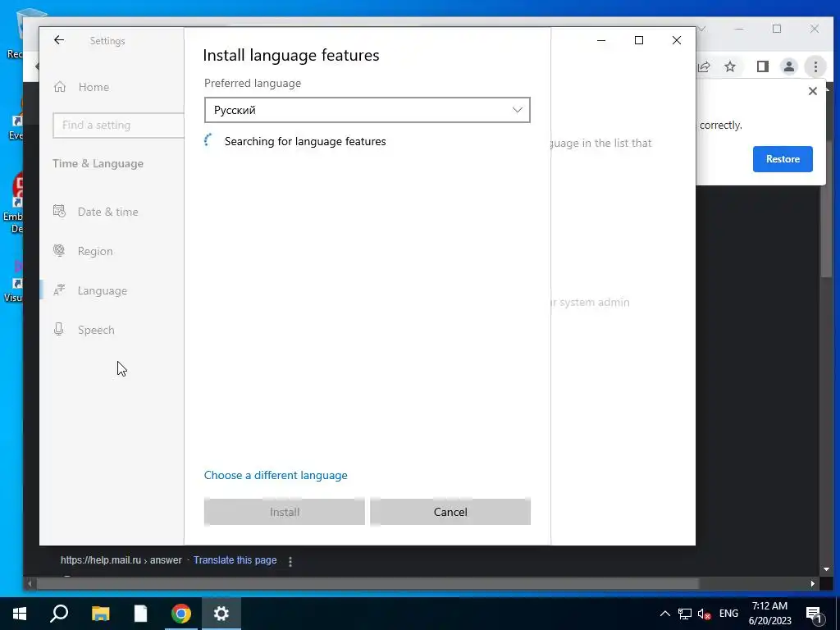Cancel the language feature installation

pyautogui.click(x=450, y=512)
